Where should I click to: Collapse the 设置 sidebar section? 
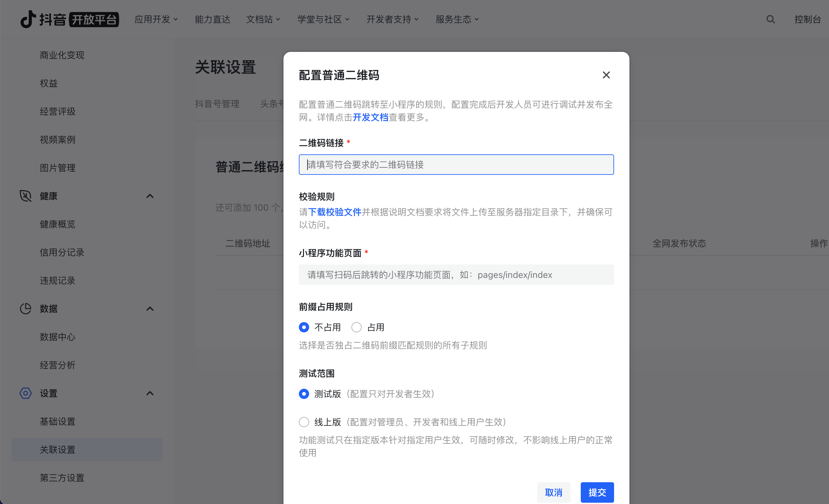(x=150, y=393)
